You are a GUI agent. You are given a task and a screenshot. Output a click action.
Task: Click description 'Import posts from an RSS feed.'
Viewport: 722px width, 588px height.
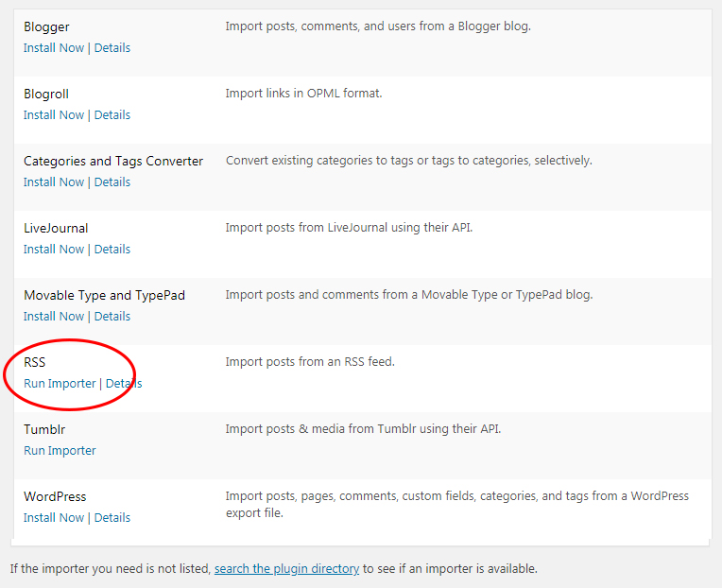(x=310, y=362)
